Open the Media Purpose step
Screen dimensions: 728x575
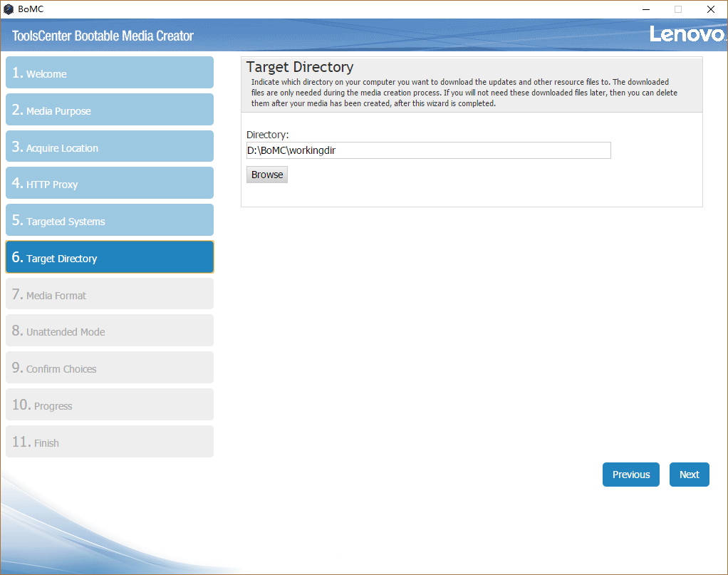click(x=110, y=110)
